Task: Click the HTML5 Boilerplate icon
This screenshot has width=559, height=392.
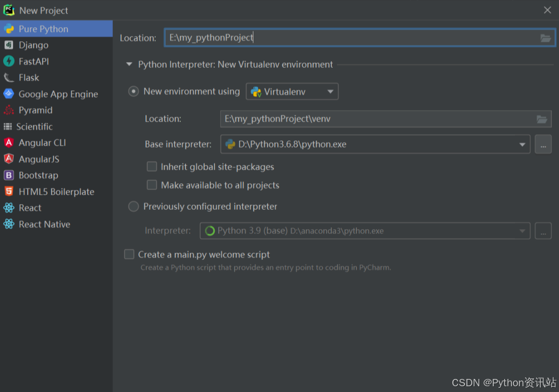Action: pyautogui.click(x=9, y=192)
